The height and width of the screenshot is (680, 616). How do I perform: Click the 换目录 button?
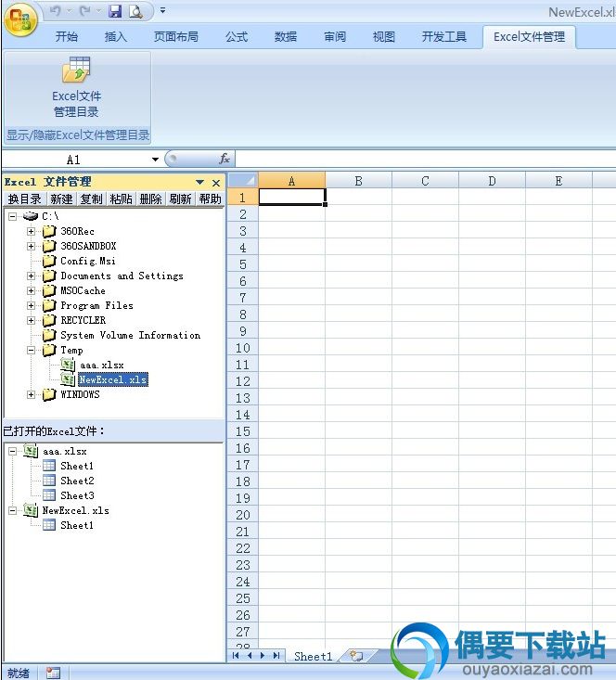point(25,199)
